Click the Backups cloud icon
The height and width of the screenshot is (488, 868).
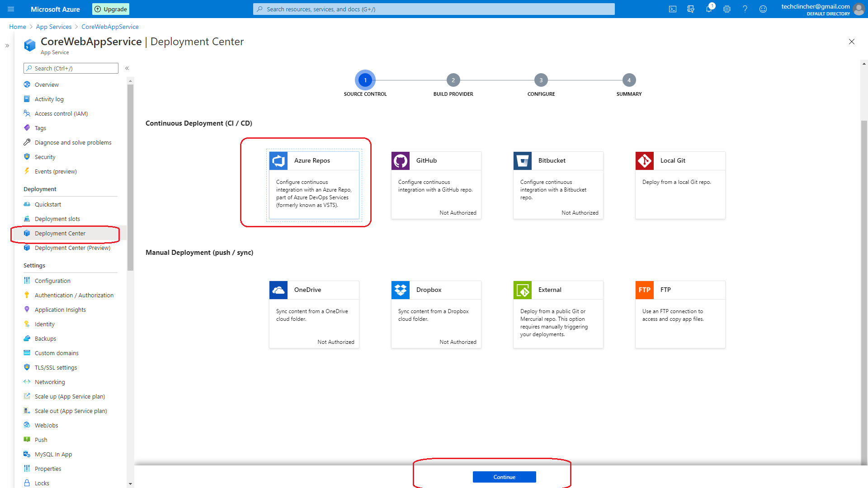pos(27,338)
